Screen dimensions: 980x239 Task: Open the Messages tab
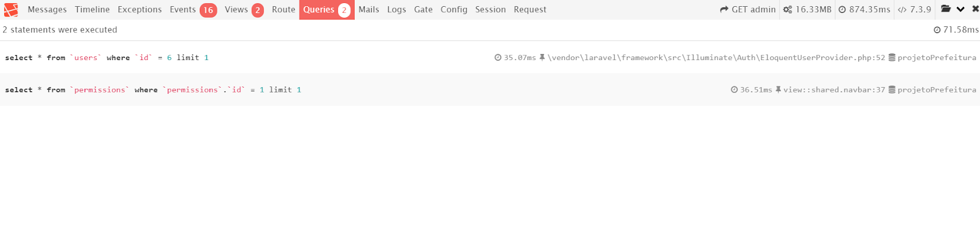point(47,9)
